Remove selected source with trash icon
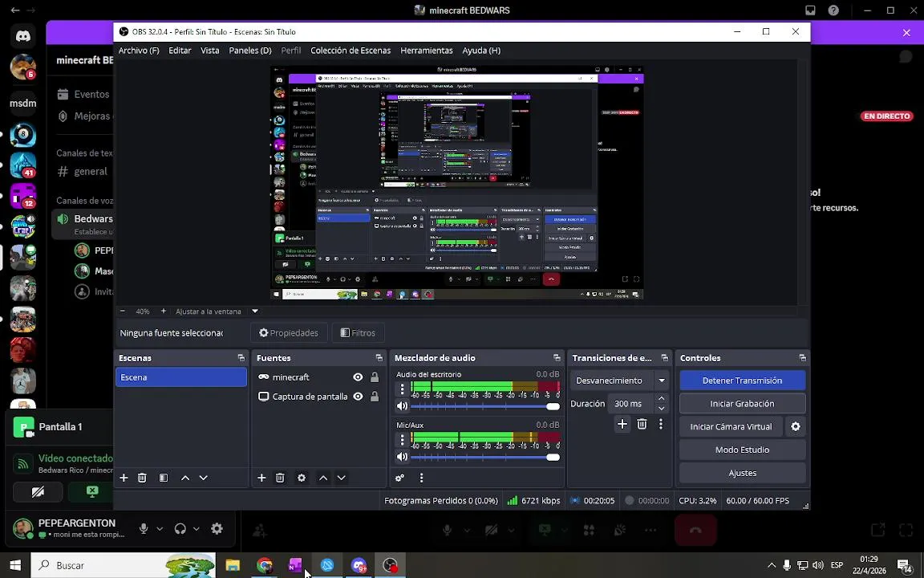This screenshot has height=578, width=924. 280,478
